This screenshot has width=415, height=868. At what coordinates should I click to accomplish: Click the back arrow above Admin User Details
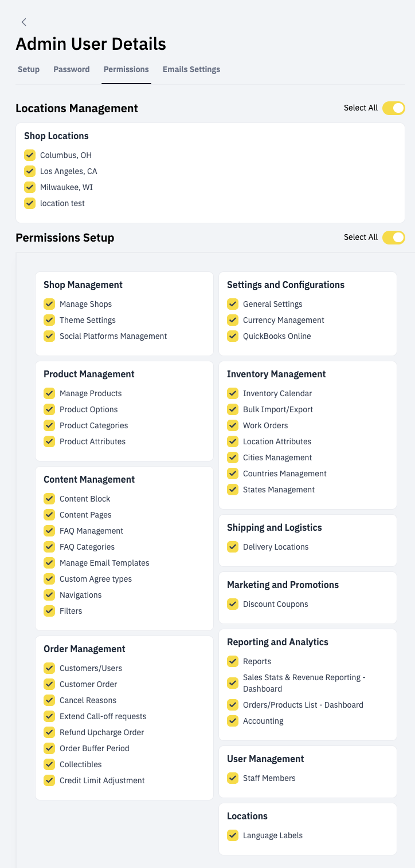point(24,22)
